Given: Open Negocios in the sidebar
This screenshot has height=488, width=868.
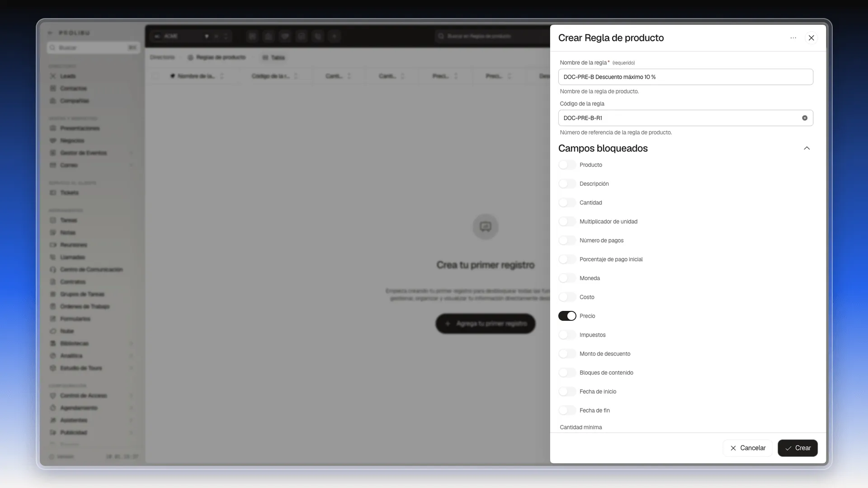Looking at the screenshot, I should click(x=72, y=141).
